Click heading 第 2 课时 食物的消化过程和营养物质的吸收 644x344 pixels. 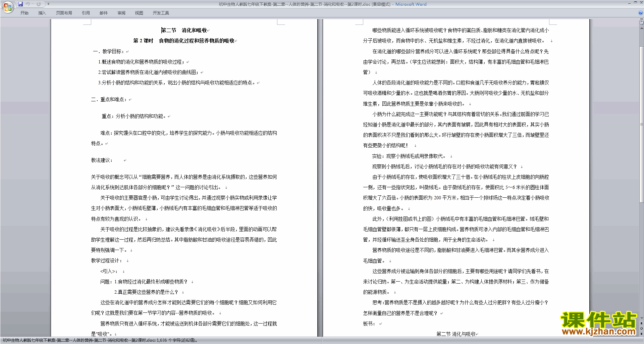pyautogui.click(x=184, y=41)
